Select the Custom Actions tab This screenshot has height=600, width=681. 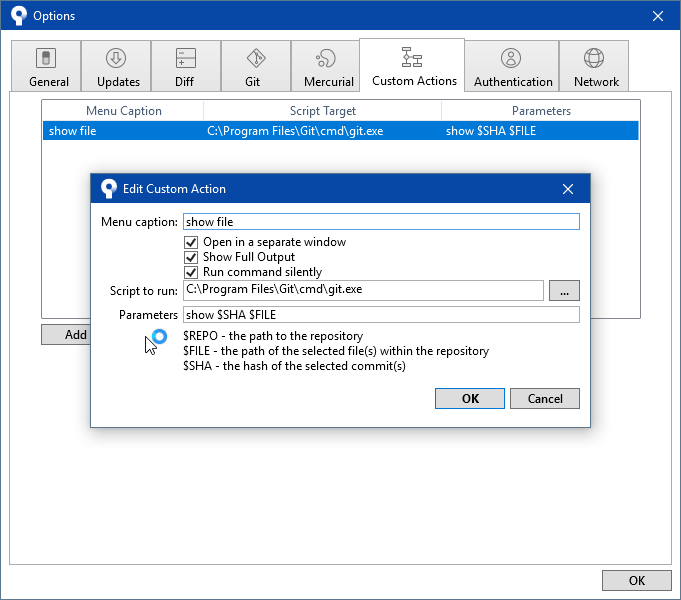pyautogui.click(x=412, y=65)
